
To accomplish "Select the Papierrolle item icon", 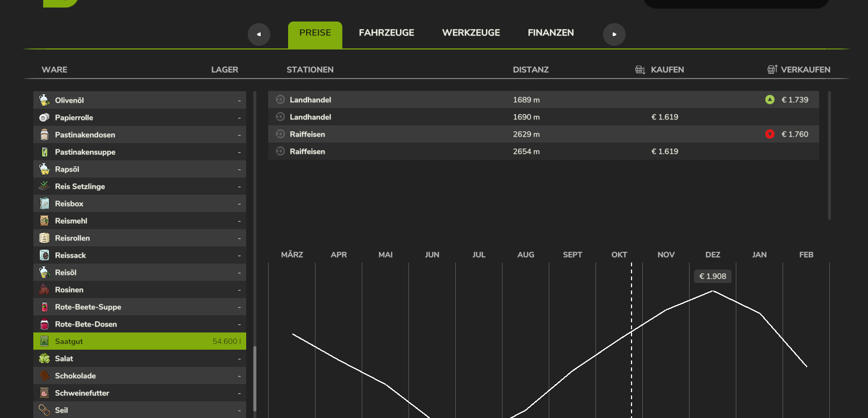I will 45,117.
